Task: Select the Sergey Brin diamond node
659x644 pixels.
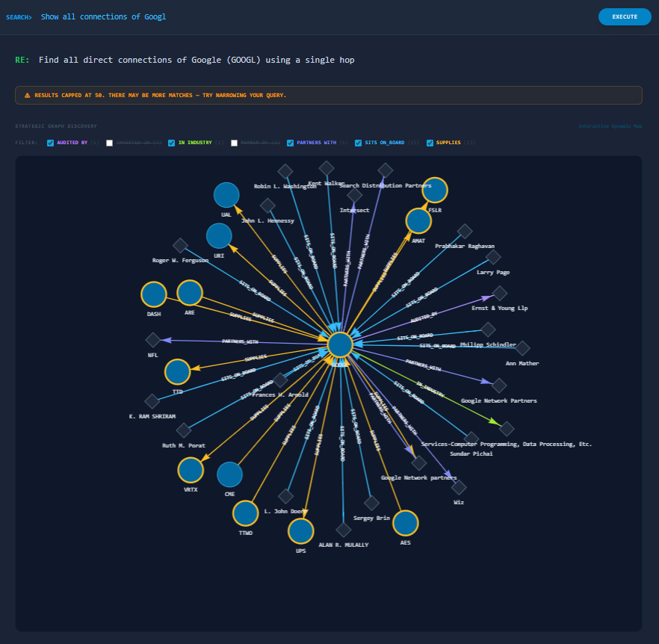Action: [371, 503]
